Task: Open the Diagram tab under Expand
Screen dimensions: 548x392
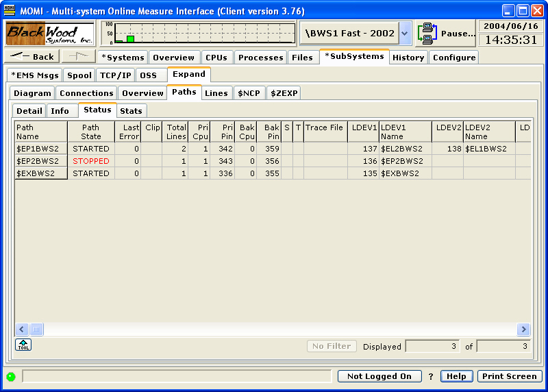Action: tap(33, 93)
